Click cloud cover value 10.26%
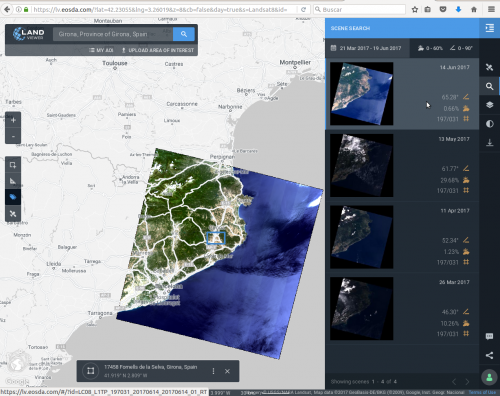The image size is (500, 396). (450, 323)
